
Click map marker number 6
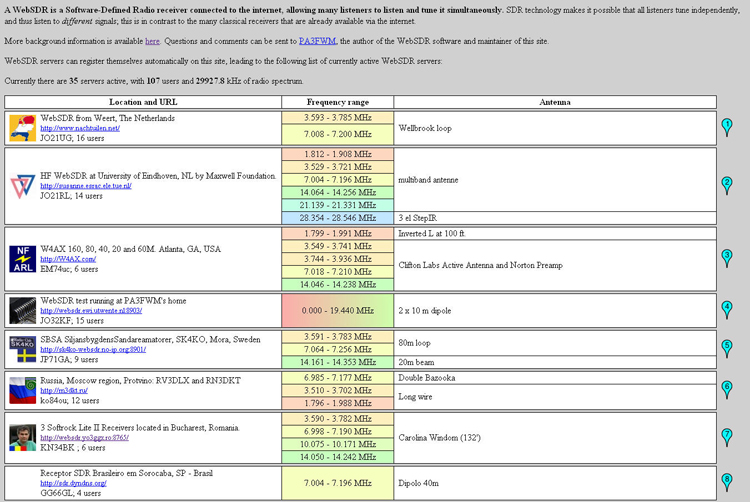(727, 387)
